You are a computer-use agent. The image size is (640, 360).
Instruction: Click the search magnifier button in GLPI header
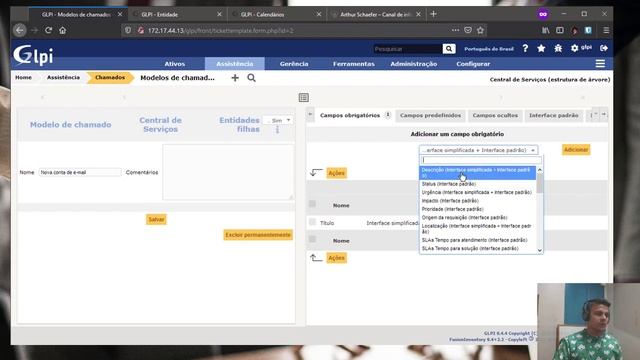point(449,49)
